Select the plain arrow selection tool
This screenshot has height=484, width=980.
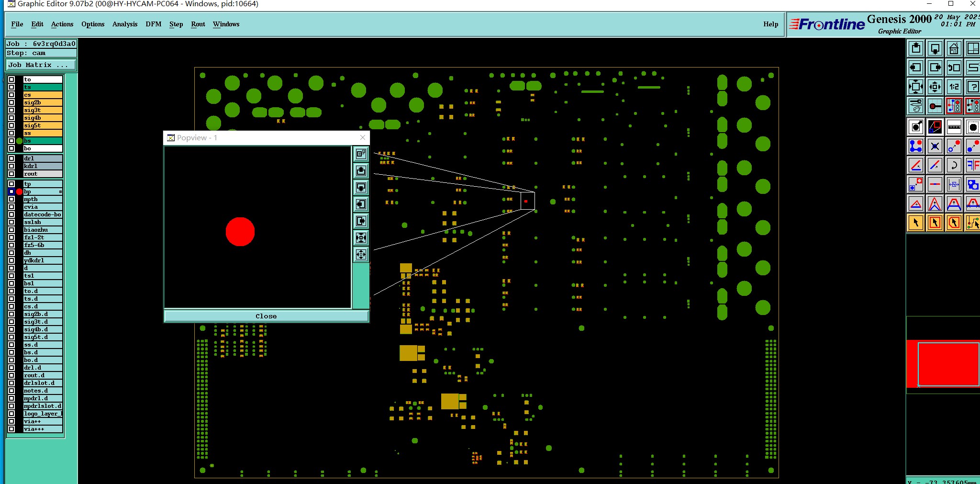(916, 223)
